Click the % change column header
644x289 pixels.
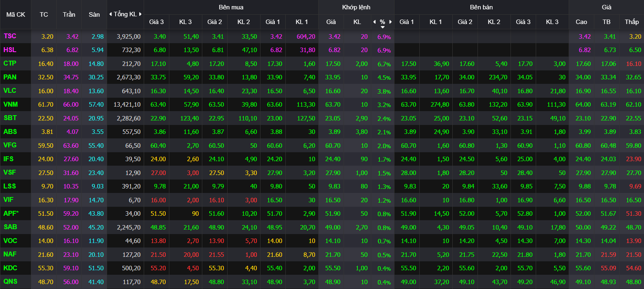[383, 22]
